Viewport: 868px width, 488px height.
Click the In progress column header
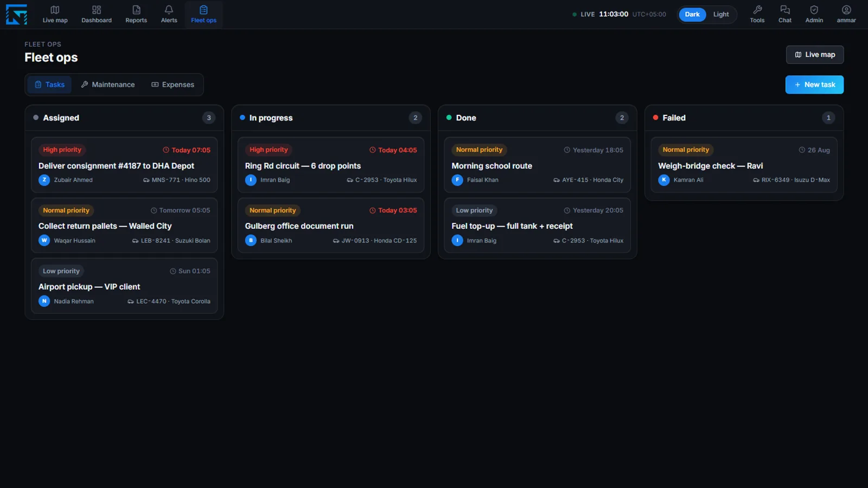click(331, 118)
